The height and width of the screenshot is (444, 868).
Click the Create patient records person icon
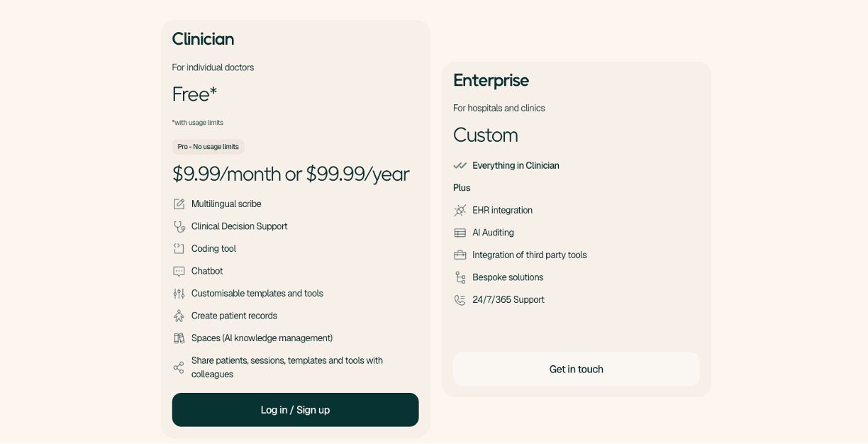pos(179,316)
